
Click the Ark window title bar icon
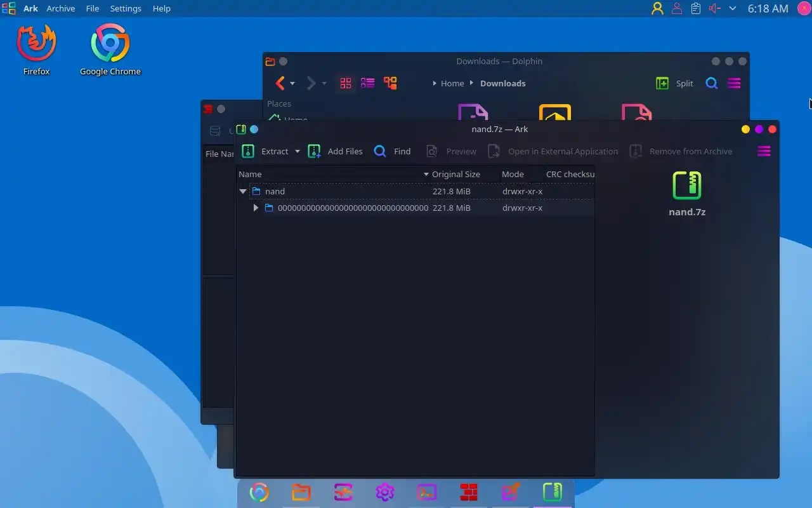tap(240, 129)
